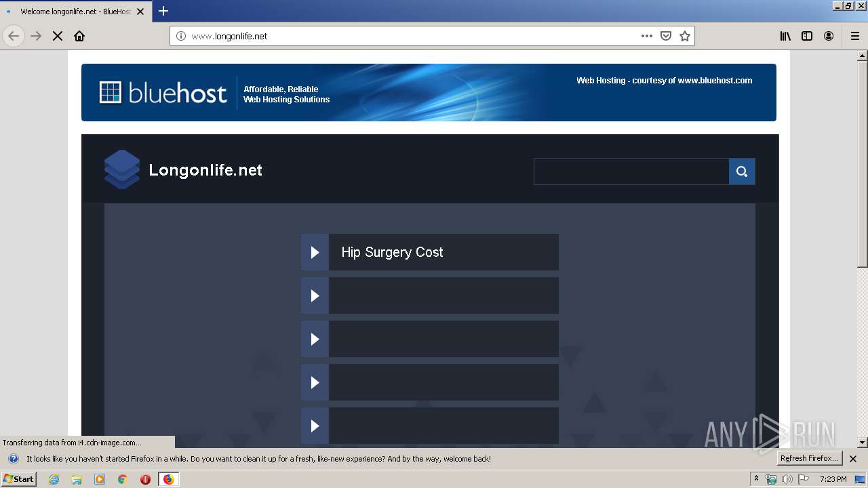Viewport: 868px width, 488px height.
Task: Click the address bar URL
Action: coord(229,36)
